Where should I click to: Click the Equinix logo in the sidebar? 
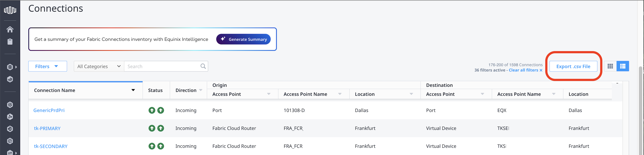coord(10,10)
